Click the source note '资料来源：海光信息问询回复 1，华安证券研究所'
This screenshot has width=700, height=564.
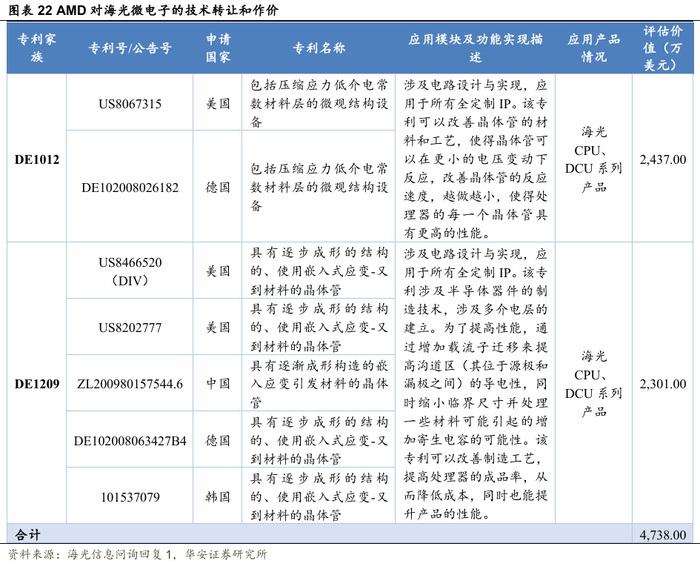pos(138,554)
